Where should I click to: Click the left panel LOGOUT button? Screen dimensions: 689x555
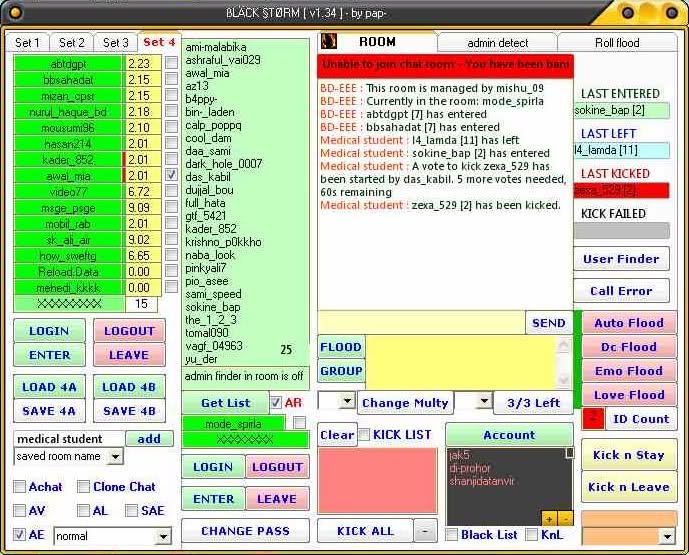point(129,331)
